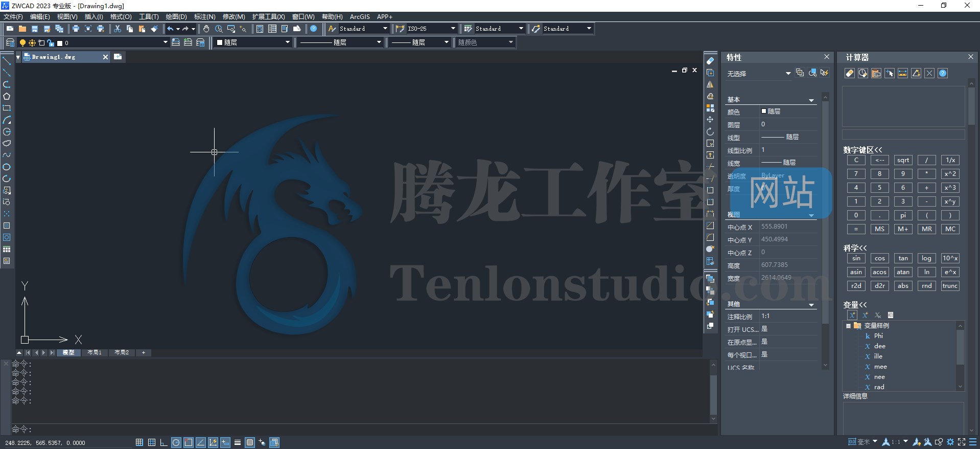Toggle object snap in the status bar

pos(189,442)
